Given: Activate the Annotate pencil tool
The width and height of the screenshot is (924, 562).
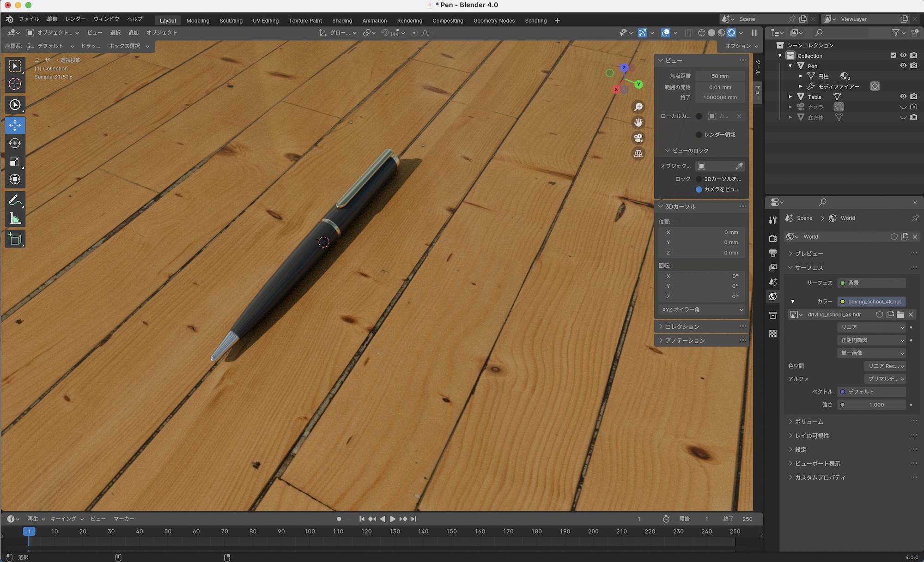Looking at the screenshot, I should click(15, 200).
